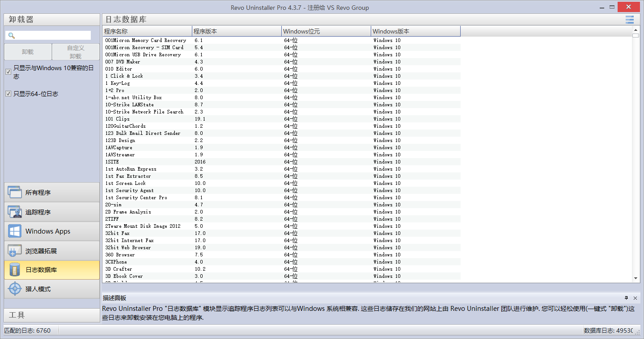Focus the log search input field
Viewport: 644px width, 339px height.
48,35
